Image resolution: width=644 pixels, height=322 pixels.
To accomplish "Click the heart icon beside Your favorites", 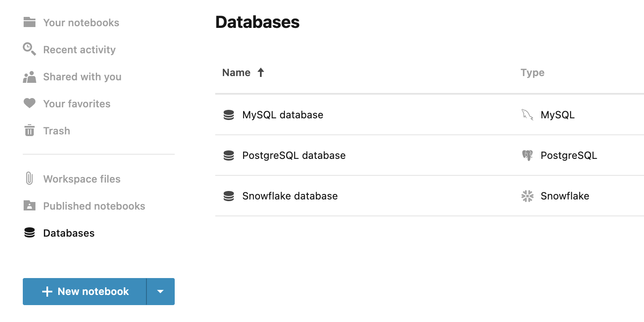I will [x=29, y=104].
